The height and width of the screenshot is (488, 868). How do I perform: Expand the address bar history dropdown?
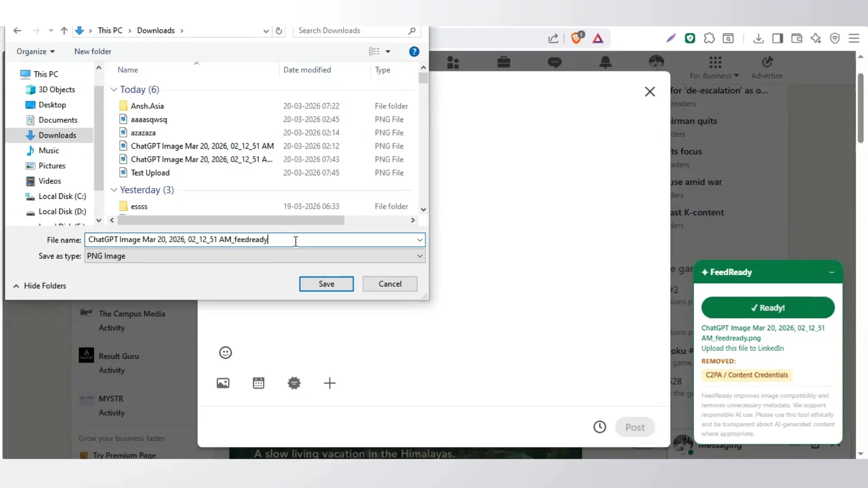[266, 31]
